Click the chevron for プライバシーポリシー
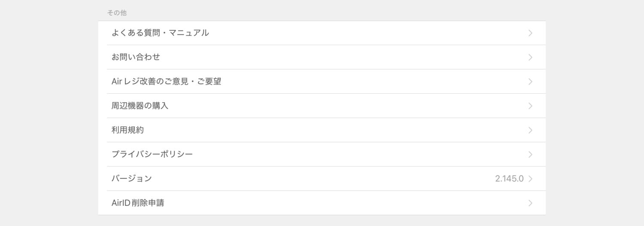644x226 pixels. pos(530,154)
